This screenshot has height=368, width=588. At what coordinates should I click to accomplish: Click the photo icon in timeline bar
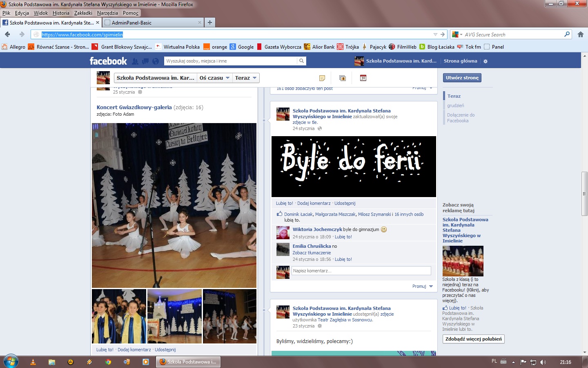point(343,78)
